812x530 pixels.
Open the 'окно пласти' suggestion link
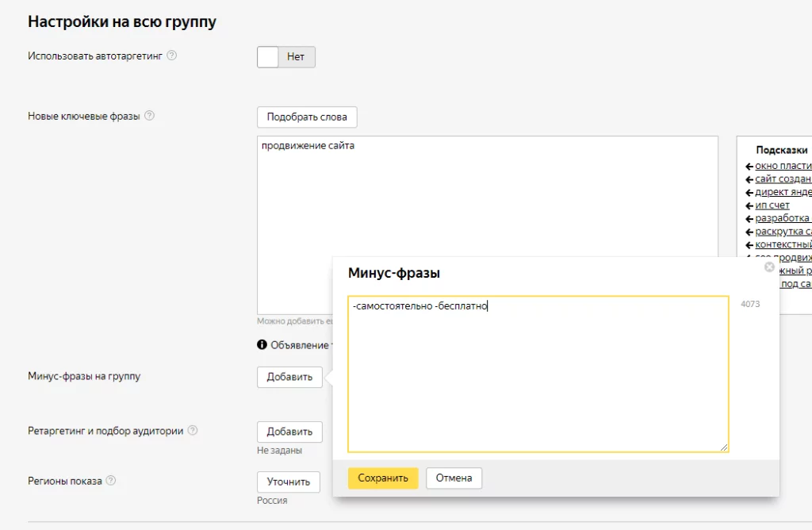tap(783, 166)
